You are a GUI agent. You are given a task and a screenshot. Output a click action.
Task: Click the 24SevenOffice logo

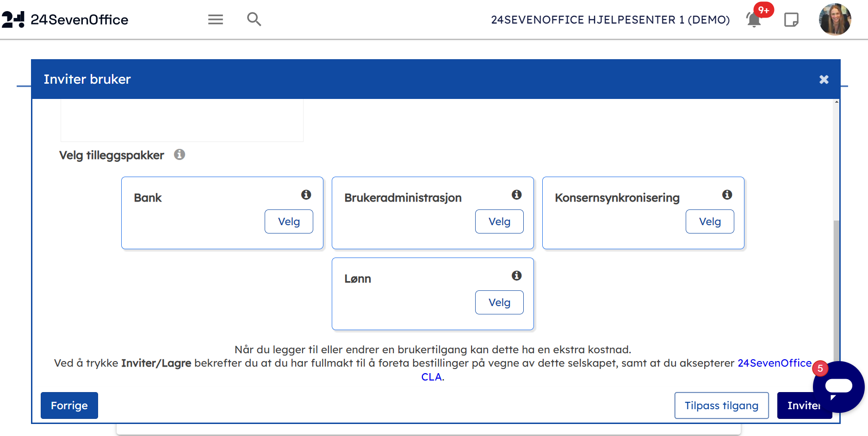click(65, 19)
